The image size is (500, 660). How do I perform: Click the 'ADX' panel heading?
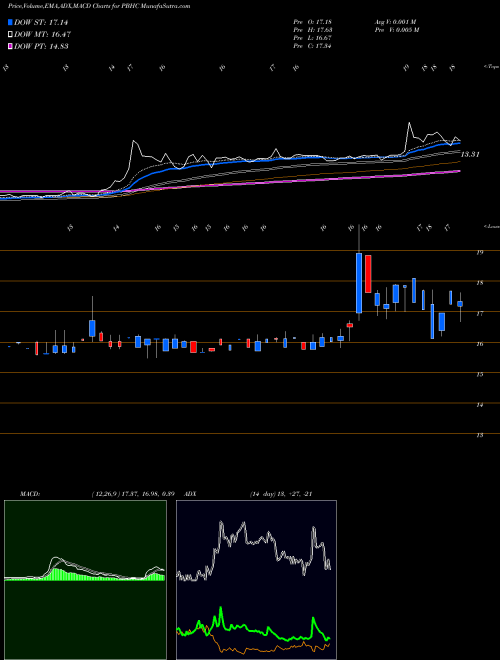pyautogui.click(x=191, y=494)
